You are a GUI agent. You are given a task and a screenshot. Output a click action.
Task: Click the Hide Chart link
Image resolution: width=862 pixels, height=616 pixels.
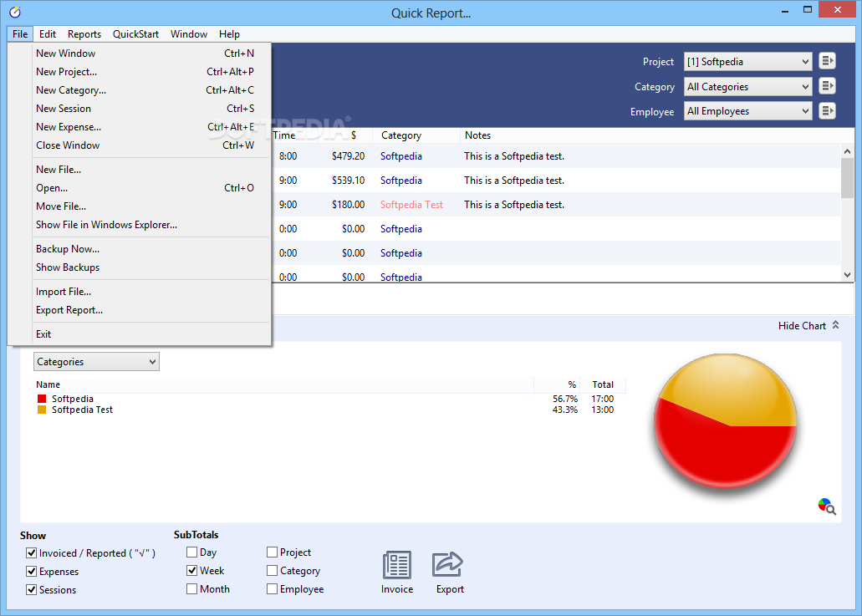click(802, 326)
